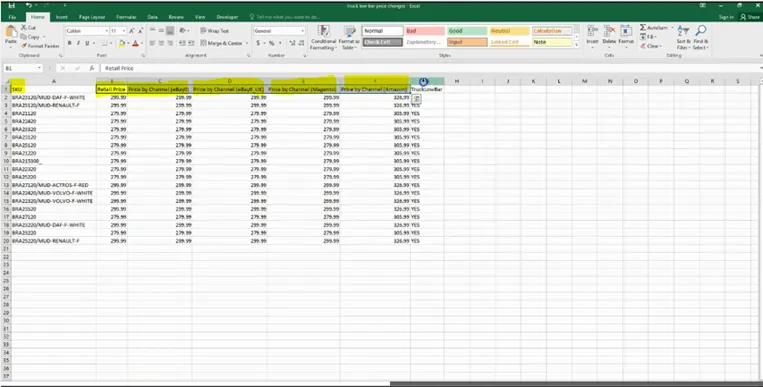Click the Fill button in Editing

click(649, 37)
